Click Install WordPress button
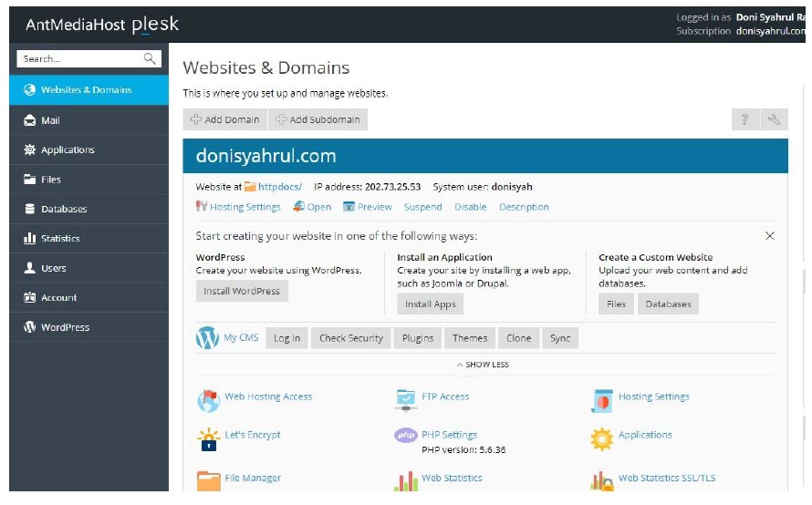 pyautogui.click(x=242, y=291)
